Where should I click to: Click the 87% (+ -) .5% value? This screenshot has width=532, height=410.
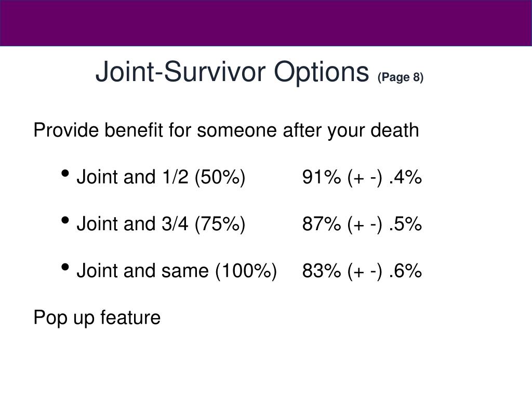coord(362,224)
